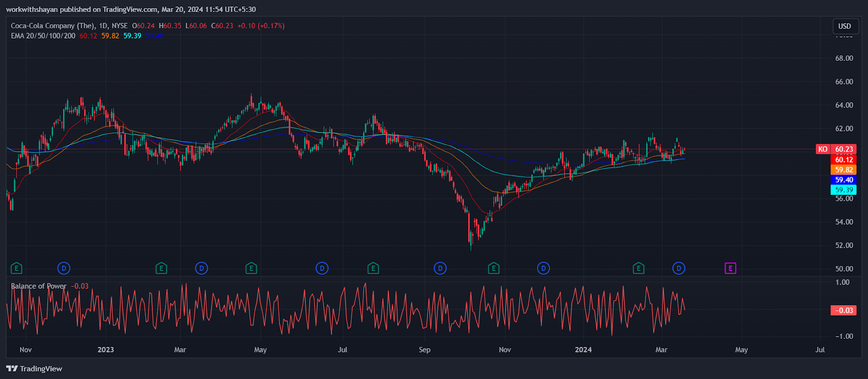Click the EMA 20 value 60.12 in legend

pyautogui.click(x=88, y=36)
